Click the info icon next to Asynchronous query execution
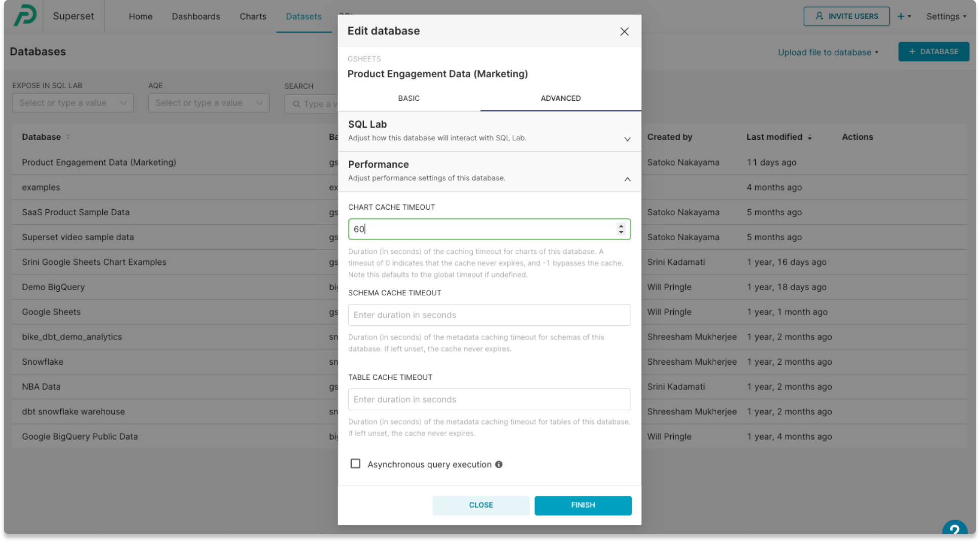 499,464
